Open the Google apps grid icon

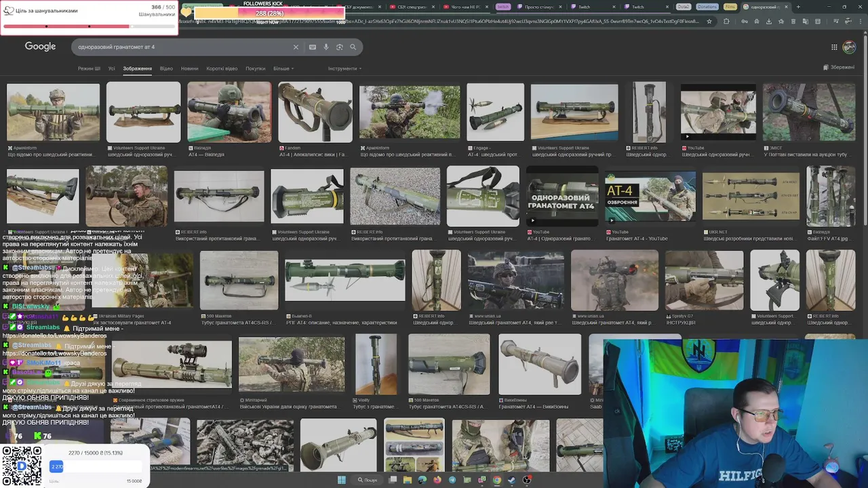(834, 47)
